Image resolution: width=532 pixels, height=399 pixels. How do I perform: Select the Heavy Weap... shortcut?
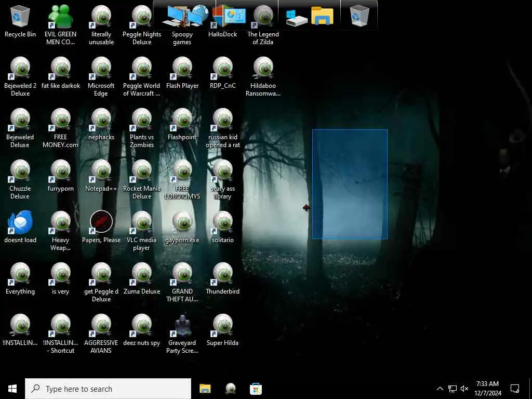tap(60, 231)
